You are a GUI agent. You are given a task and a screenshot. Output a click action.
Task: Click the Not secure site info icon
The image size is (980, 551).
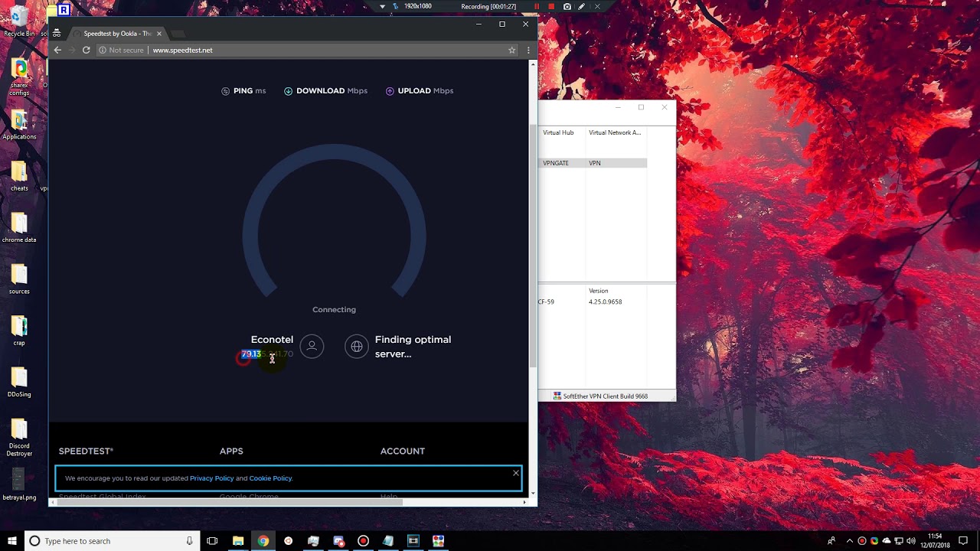[102, 50]
